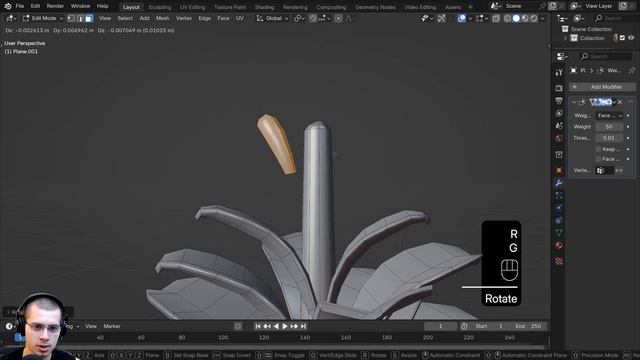Open the Weighting Mode Face dropdown
This screenshot has width=640, height=360.
[x=609, y=116]
